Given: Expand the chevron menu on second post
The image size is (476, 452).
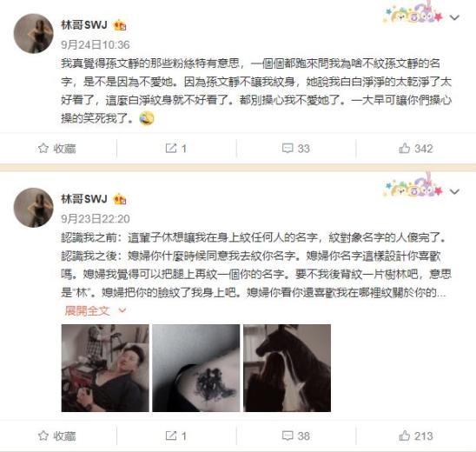Looking at the screenshot, I should (454, 192).
